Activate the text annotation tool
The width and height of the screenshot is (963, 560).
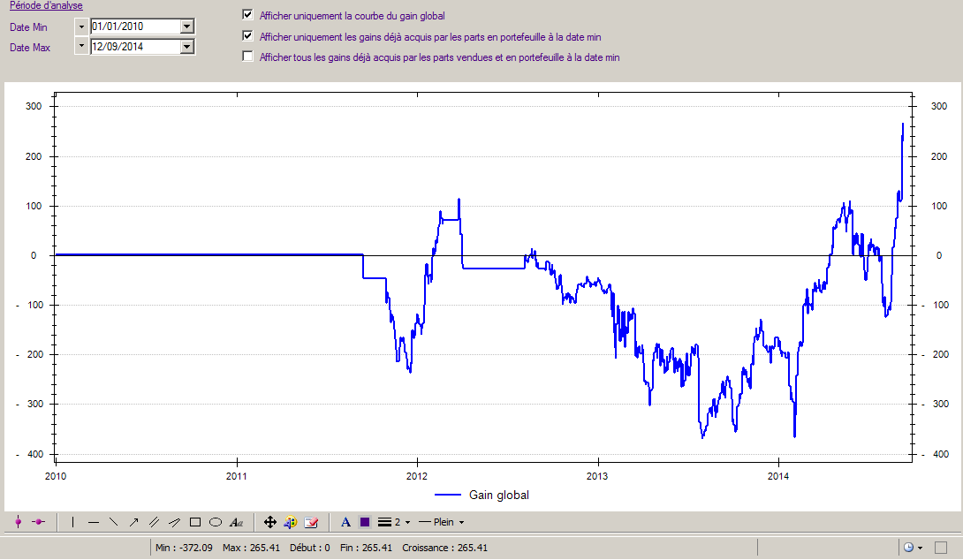236,522
